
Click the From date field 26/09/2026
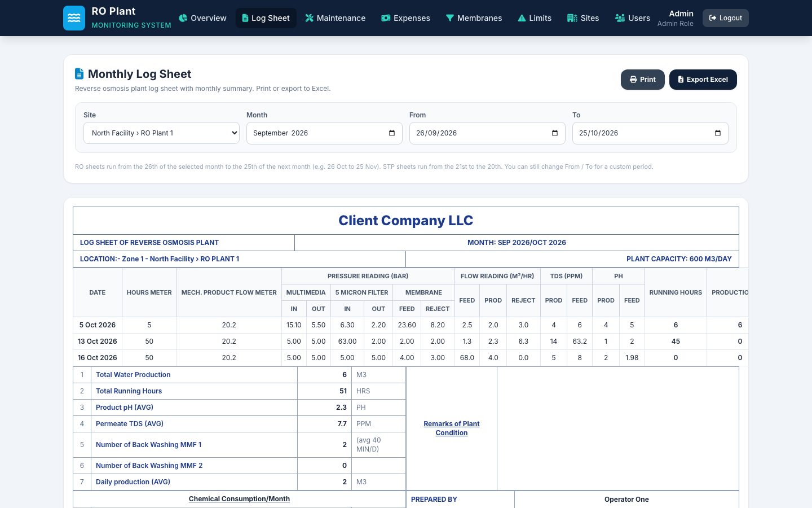pos(487,133)
